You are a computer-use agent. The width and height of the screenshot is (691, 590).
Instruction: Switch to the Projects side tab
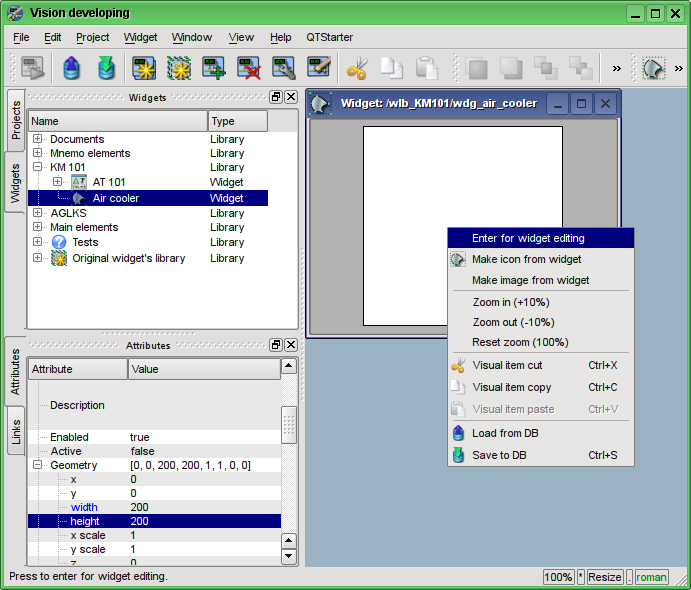tap(16, 120)
